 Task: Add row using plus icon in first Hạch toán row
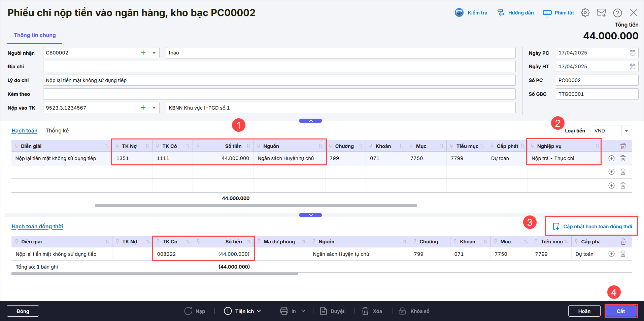(x=611, y=158)
